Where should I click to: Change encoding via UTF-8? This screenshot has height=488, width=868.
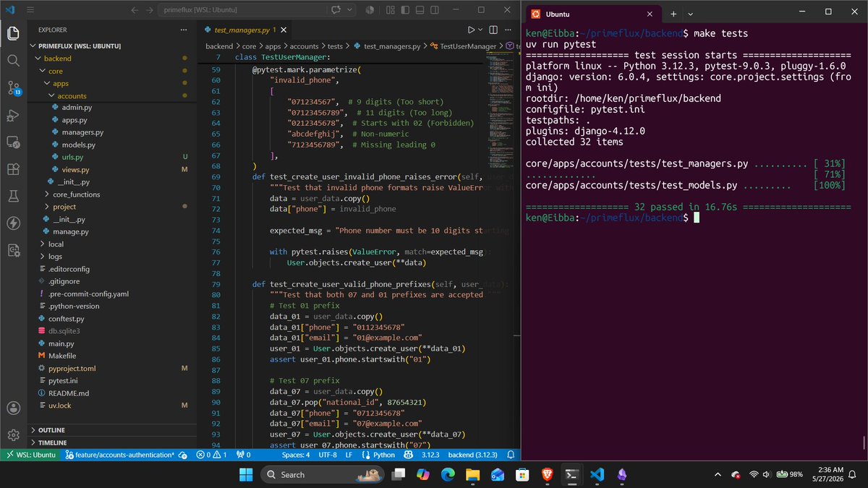click(328, 455)
